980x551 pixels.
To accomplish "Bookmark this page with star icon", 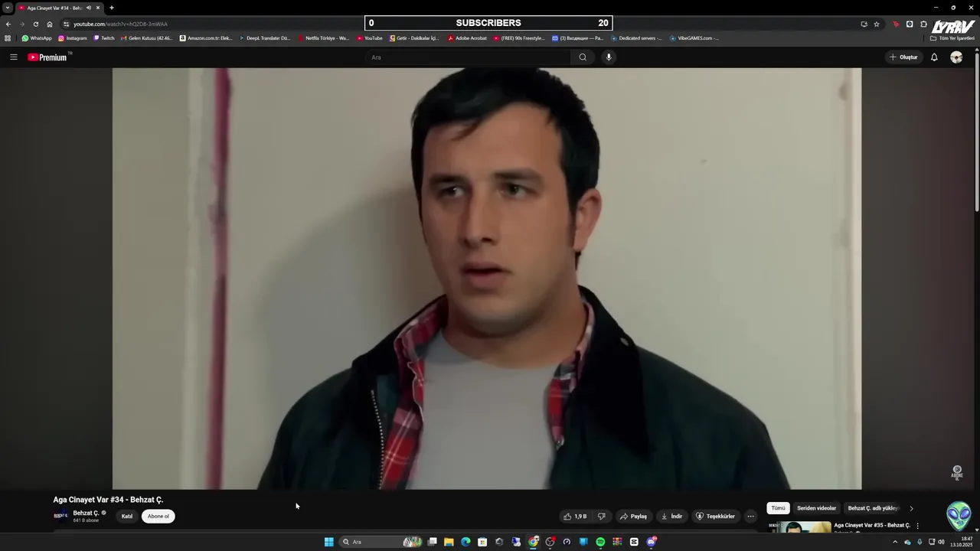I will coord(877,24).
